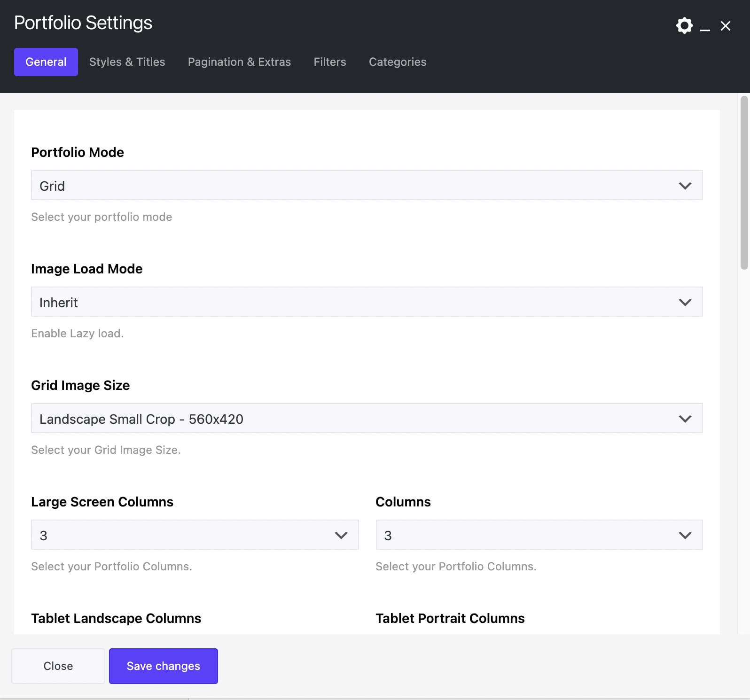Screen dimensions: 750x700
Task: Open the gear settings icon in header
Action: pyautogui.click(x=684, y=25)
